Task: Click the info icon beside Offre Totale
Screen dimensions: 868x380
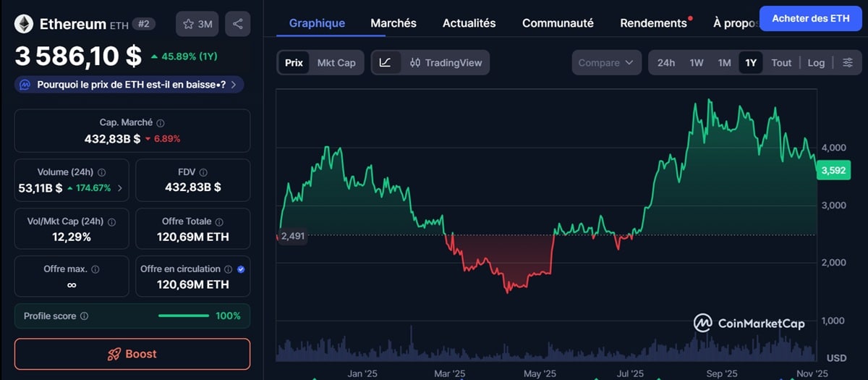Action: point(219,221)
